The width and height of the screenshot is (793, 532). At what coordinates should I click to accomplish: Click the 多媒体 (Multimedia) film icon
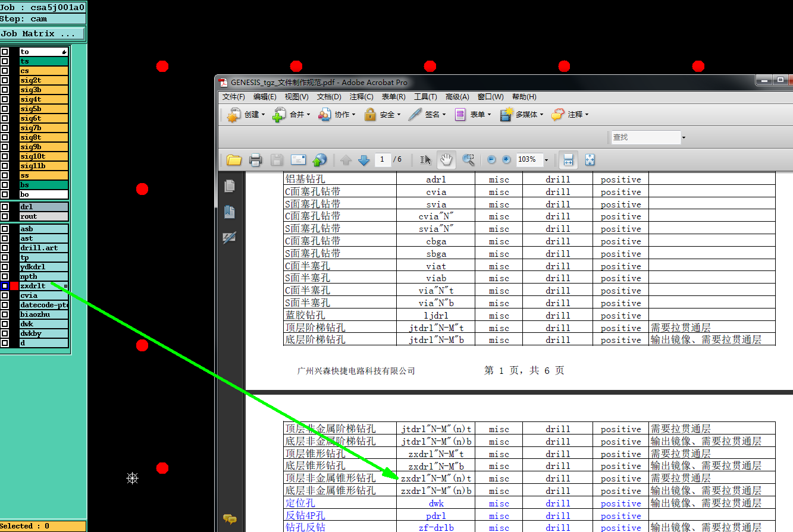point(506,114)
